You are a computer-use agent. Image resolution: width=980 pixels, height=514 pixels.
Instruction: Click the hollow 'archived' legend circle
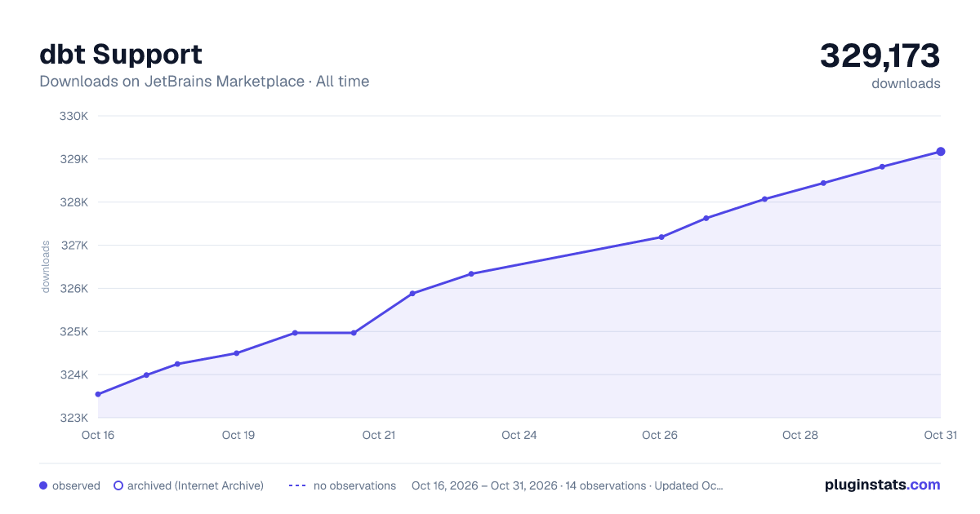pos(118,485)
